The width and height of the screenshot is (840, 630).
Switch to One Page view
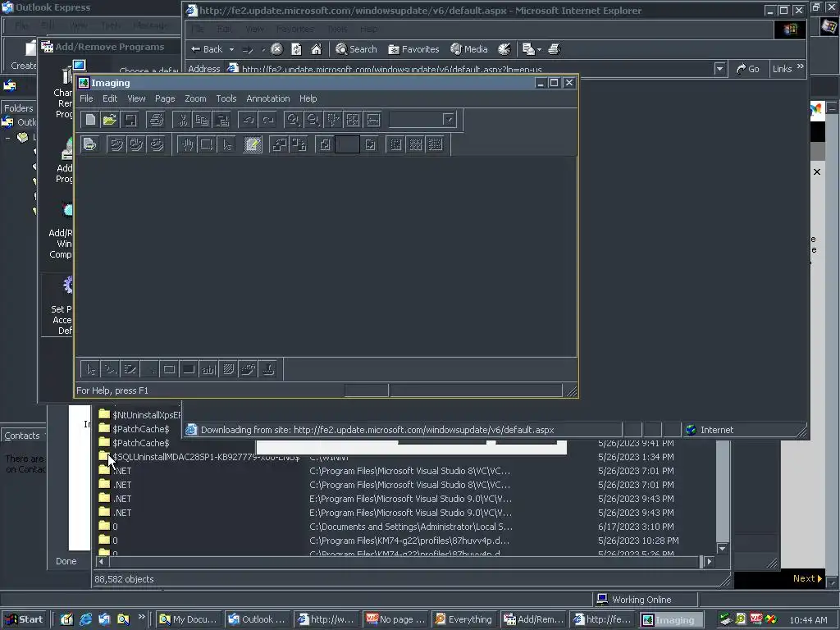click(395, 144)
